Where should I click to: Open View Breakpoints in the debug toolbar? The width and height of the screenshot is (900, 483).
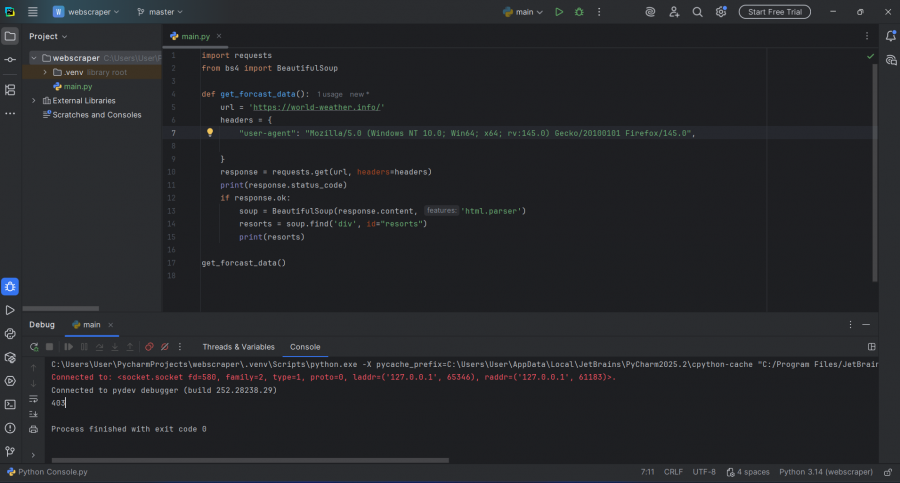[x=149, y=347]
